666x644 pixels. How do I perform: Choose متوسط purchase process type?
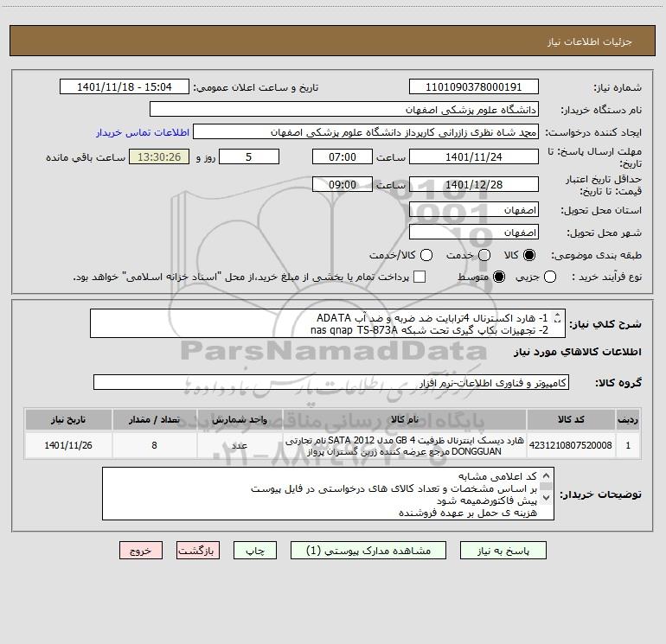[x=499, y=277]
